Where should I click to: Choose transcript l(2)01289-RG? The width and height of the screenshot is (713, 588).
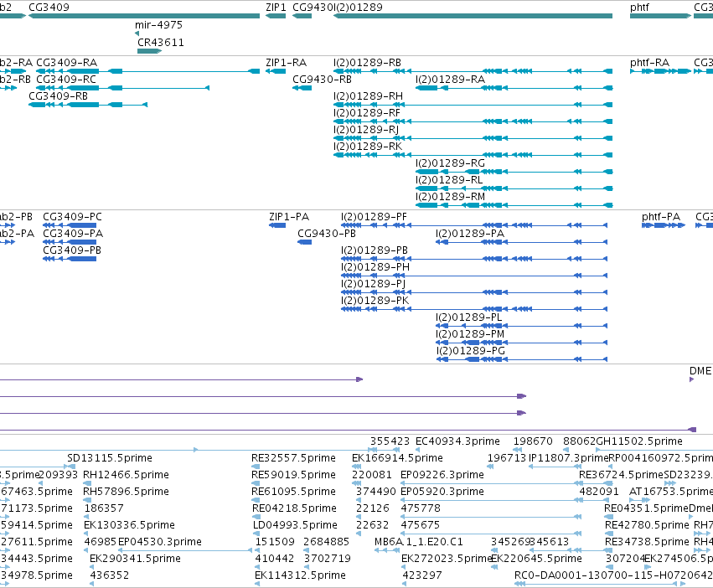pos(450,162)
